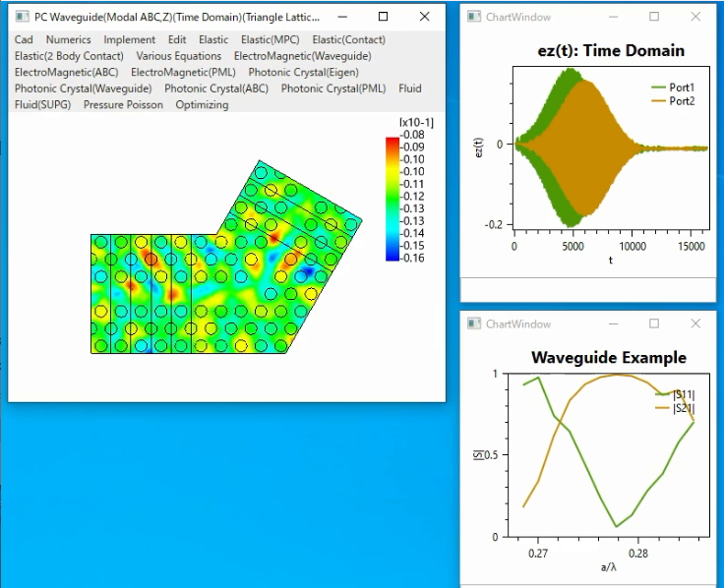
Task: Click the color scale legend bar
Action: 392,199
